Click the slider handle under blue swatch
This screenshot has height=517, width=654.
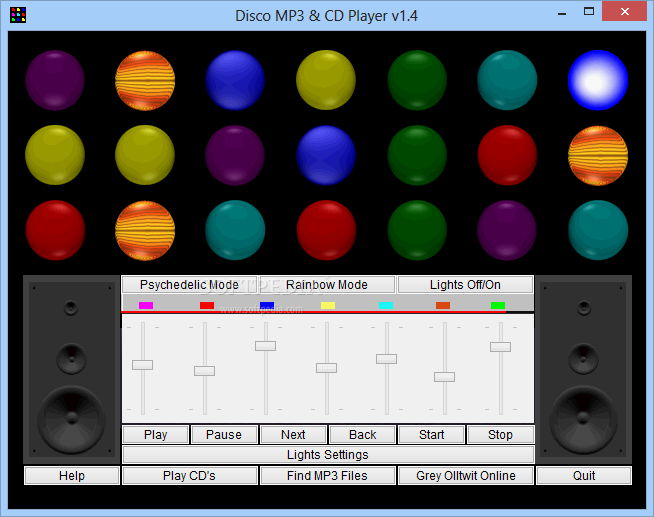(x=266, y=346)
